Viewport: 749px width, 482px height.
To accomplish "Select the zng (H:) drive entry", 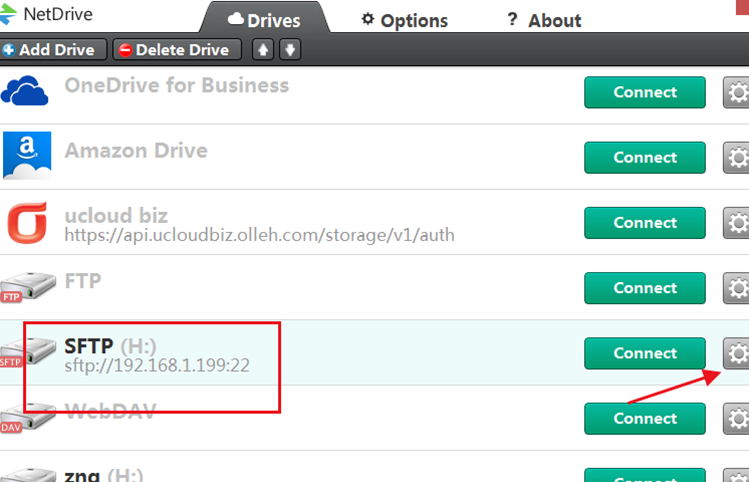I will click(104, 475).
